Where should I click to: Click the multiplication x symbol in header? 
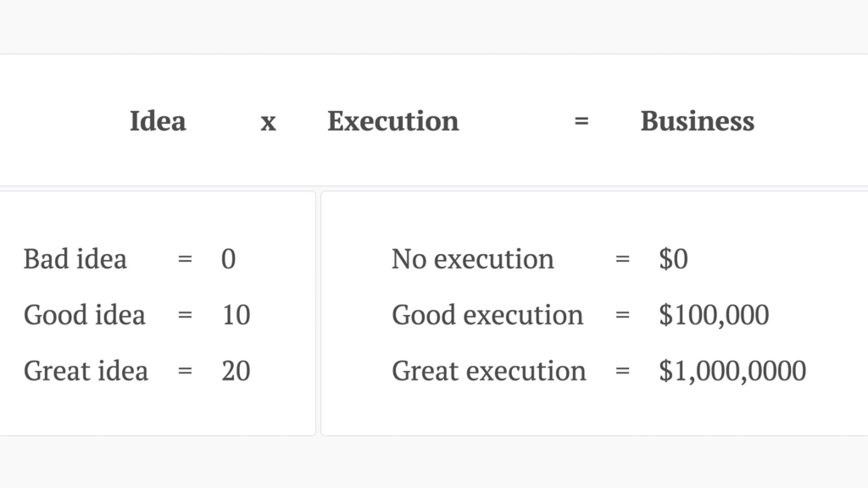tap(269, 122)
